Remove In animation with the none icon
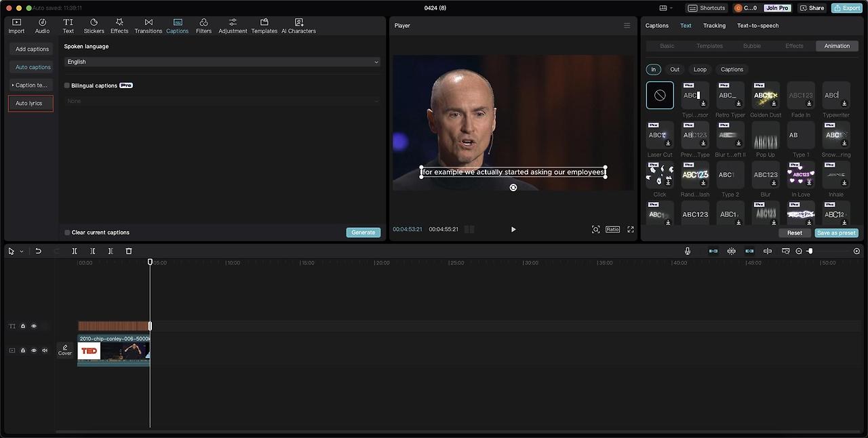Screen dimensions: 868x438 (x=660, y=96)
